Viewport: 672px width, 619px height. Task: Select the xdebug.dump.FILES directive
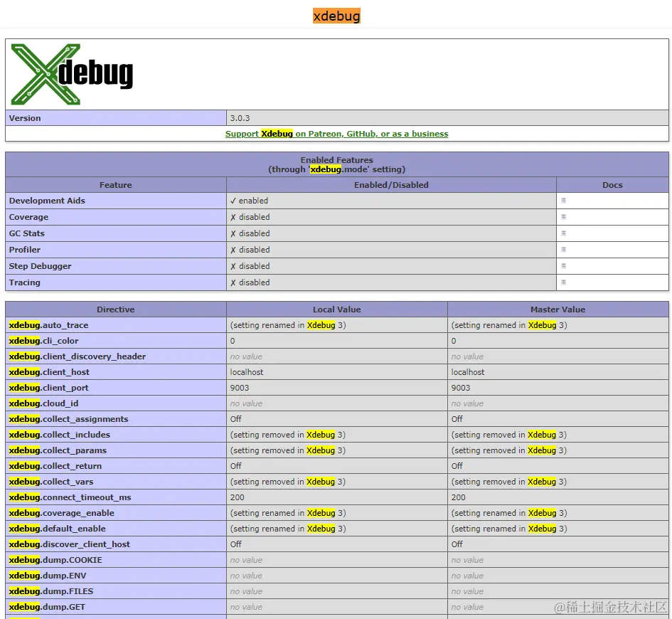pos(51,591)
